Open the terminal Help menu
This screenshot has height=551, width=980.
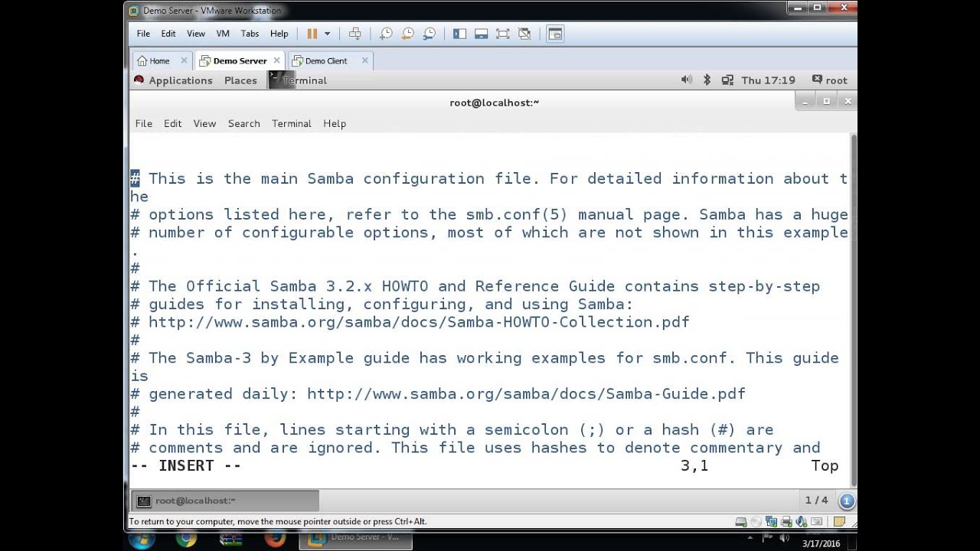point(335,123)
